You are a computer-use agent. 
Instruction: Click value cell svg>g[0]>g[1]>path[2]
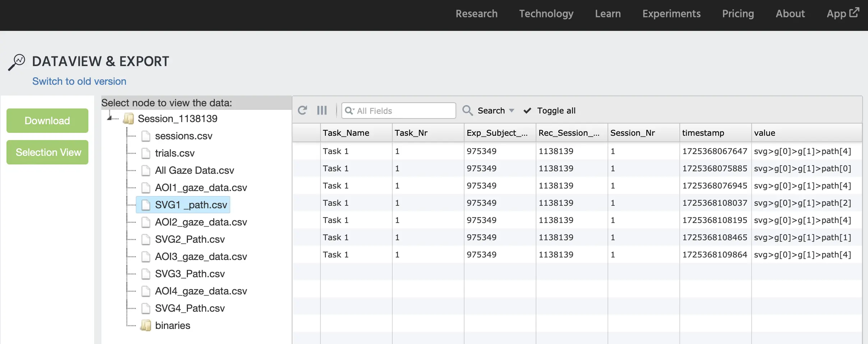(x=807, y=203)
